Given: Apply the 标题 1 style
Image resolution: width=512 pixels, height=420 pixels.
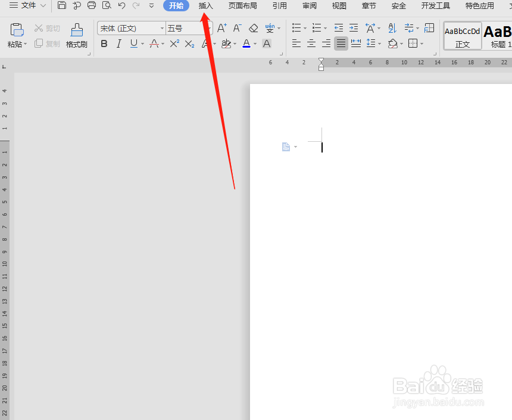Looking at the screenshot, I should pyautogui.click(x=497, y=36).
